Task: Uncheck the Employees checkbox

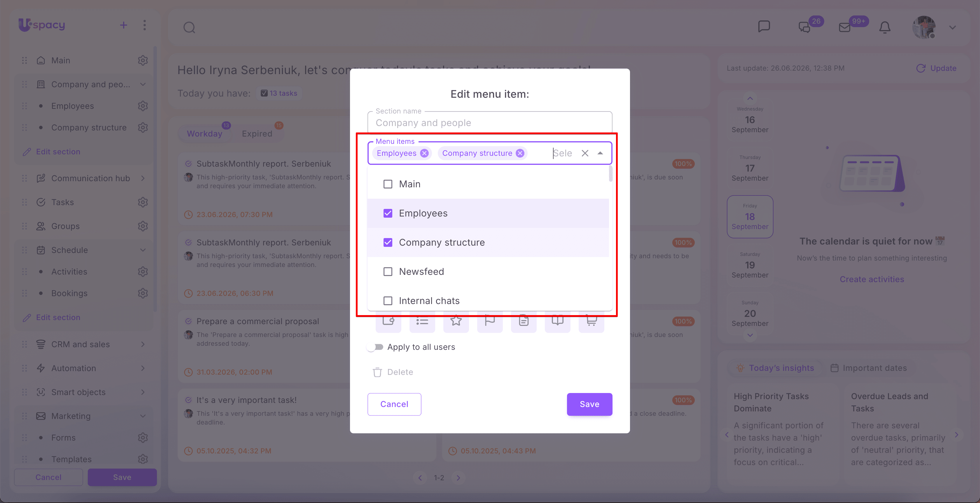Action: pos(388,214)
